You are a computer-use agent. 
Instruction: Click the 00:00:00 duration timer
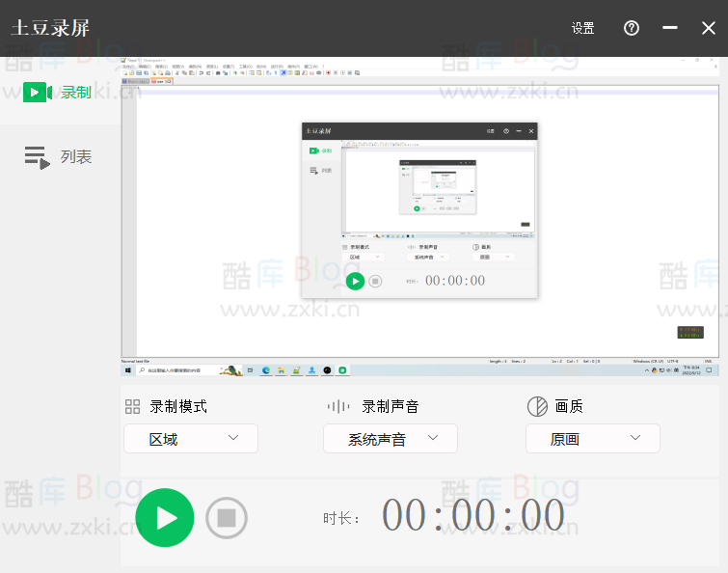(473, 515)
